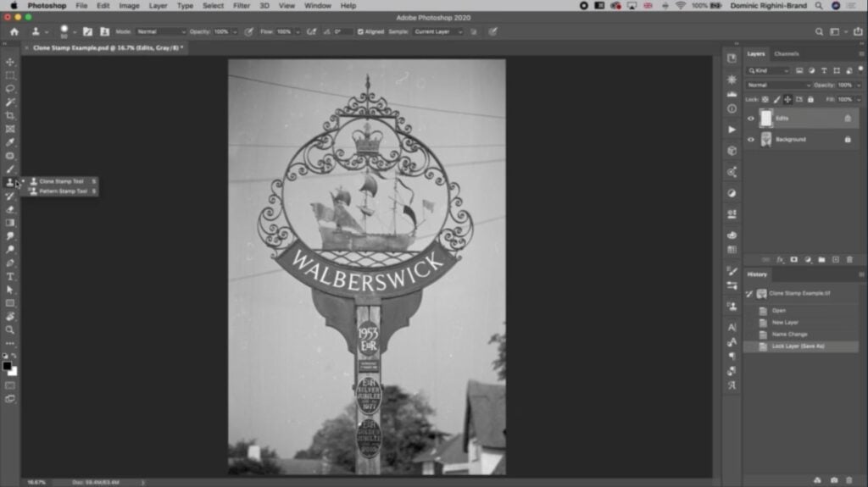Select the Spot Healing Brush tool
Viewport: 868px width, 487px height.
coord(10,156)
